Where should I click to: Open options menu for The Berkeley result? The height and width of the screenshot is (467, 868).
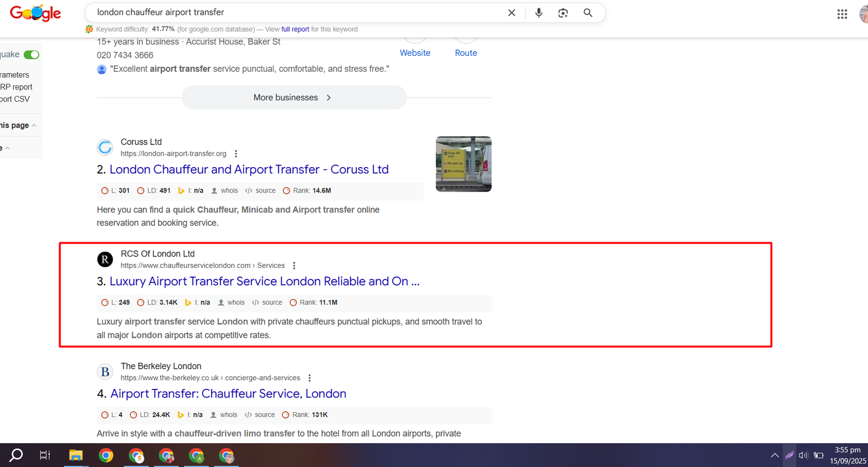point(310,378)
